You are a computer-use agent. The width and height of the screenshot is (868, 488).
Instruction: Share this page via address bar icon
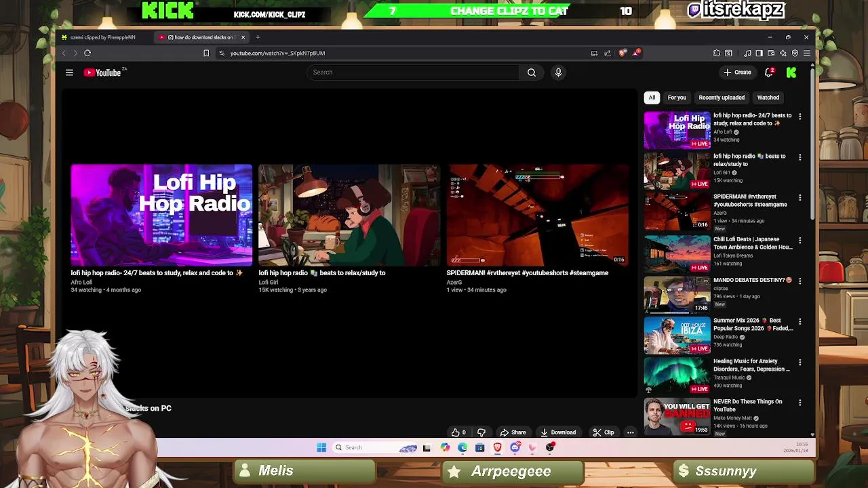[x=607, y=53]
